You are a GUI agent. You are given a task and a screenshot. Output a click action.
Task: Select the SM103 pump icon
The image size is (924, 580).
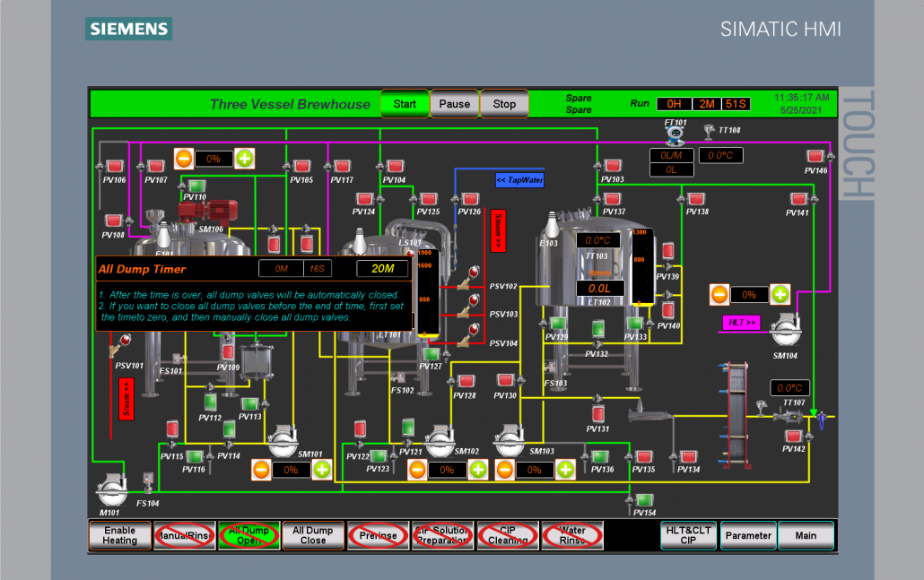(x=510, y=441)
